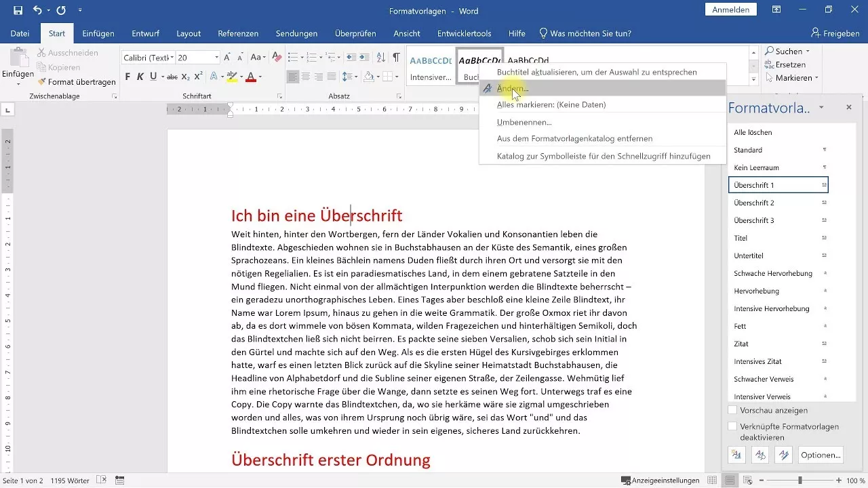Screen dimensions: 868x488
Task: Expand the bullet list options
Action: click(x=301, y=58)
